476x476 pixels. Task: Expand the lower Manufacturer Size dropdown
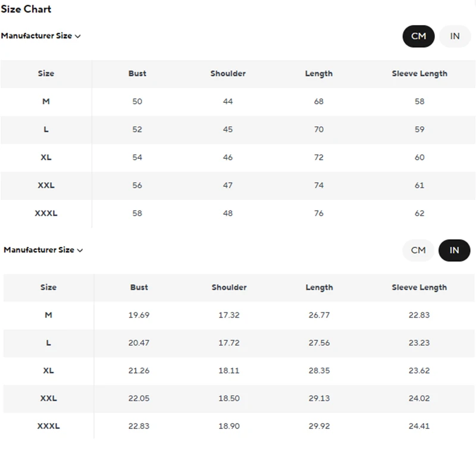click(x=43, y=250)
